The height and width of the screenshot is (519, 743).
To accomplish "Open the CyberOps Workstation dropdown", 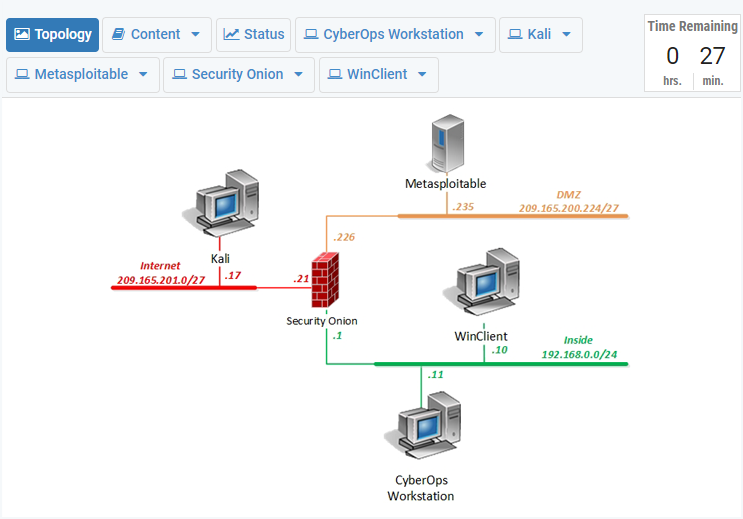I will point(395,34).
